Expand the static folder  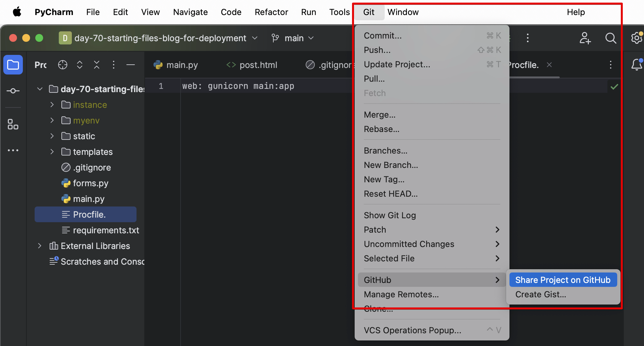pyautogui.click(x=52, y=136)
